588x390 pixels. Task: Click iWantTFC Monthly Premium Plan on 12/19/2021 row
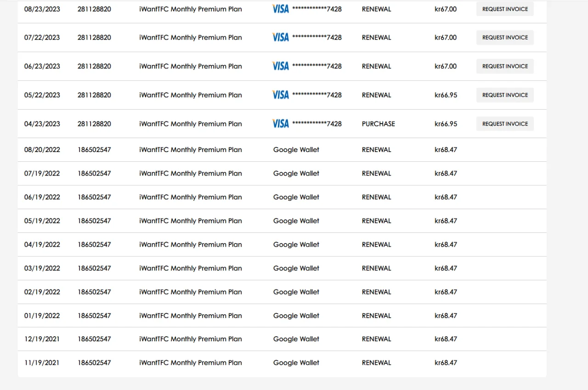(x=191, y=339)
